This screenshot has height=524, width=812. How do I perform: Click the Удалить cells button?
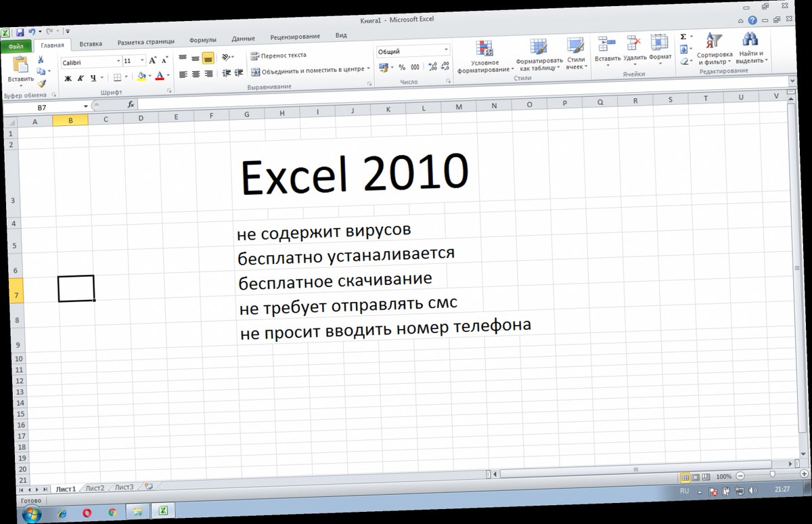point(635,50)
